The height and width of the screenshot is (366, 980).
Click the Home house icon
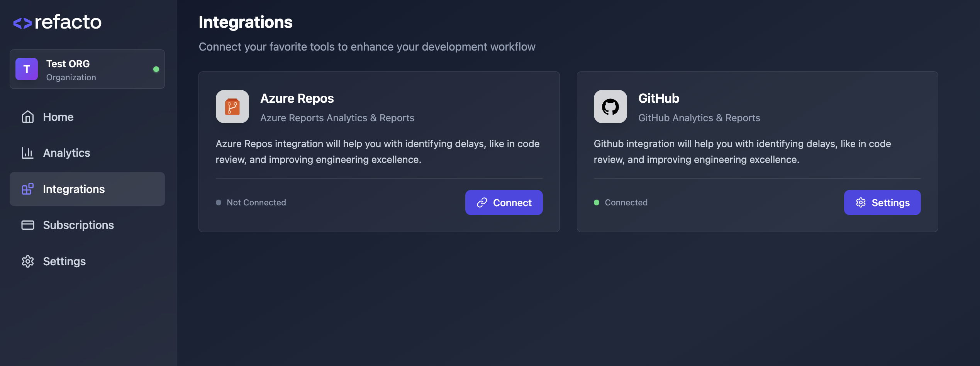tap(28, 117)
